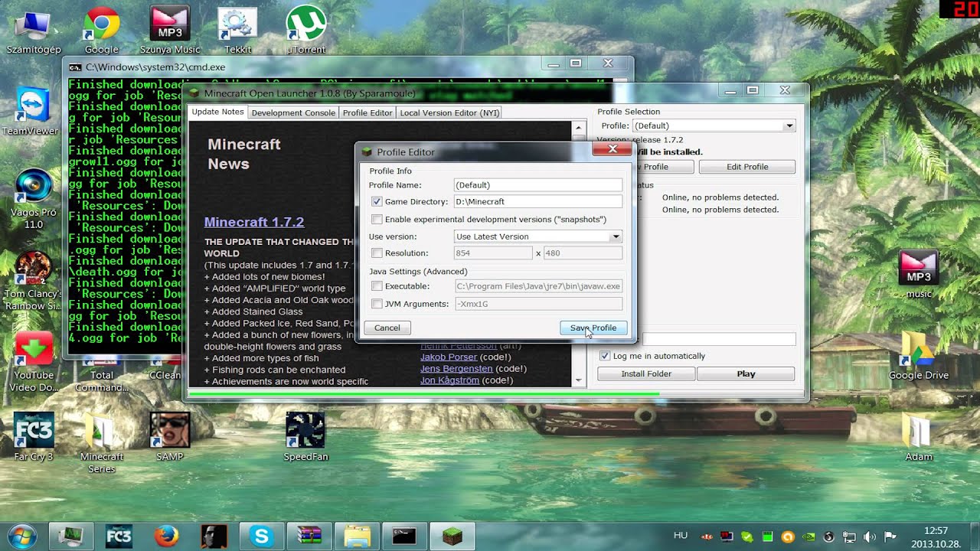Click the Executable path field
This screenshot has height=551, width=980.
(x=537, y=286)
